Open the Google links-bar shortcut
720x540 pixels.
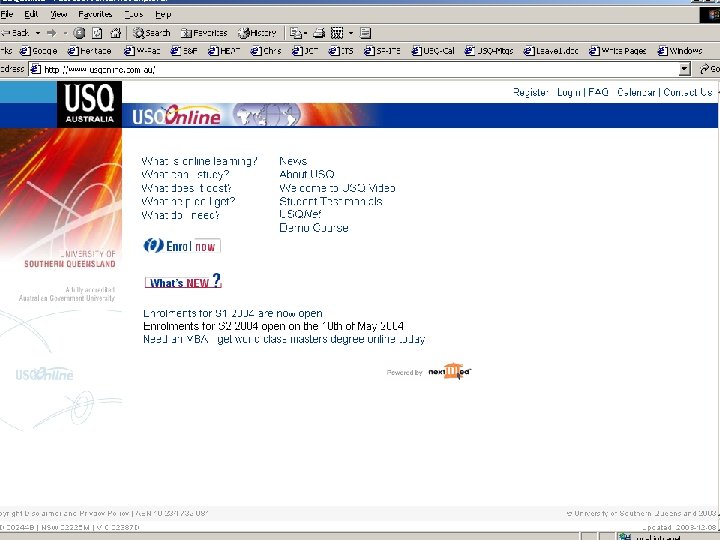[x=39, y=51]
